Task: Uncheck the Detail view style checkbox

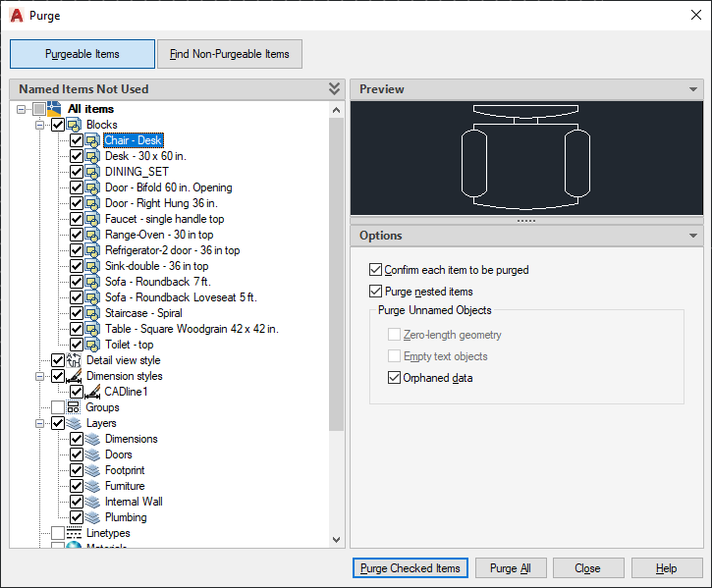Action: tap(58, 360)
